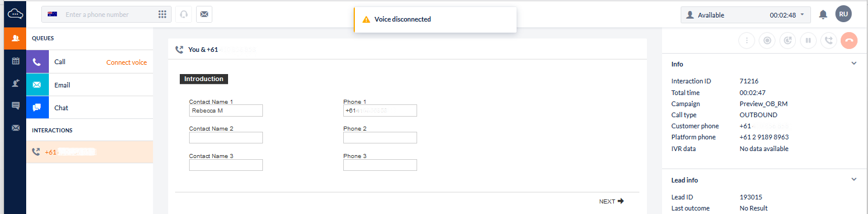The image size is (868, 214).
Task: Start call recording with record icon
Action: [767, 40]
